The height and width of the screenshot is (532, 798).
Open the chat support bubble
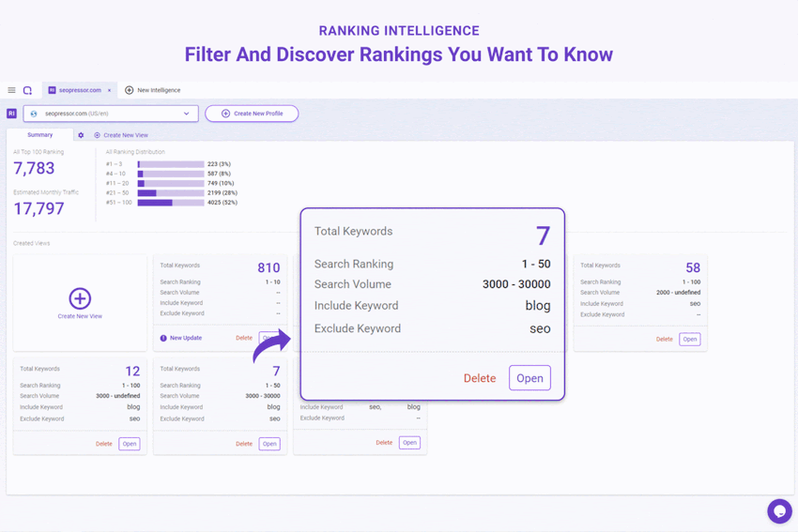(x=778, y=510)
